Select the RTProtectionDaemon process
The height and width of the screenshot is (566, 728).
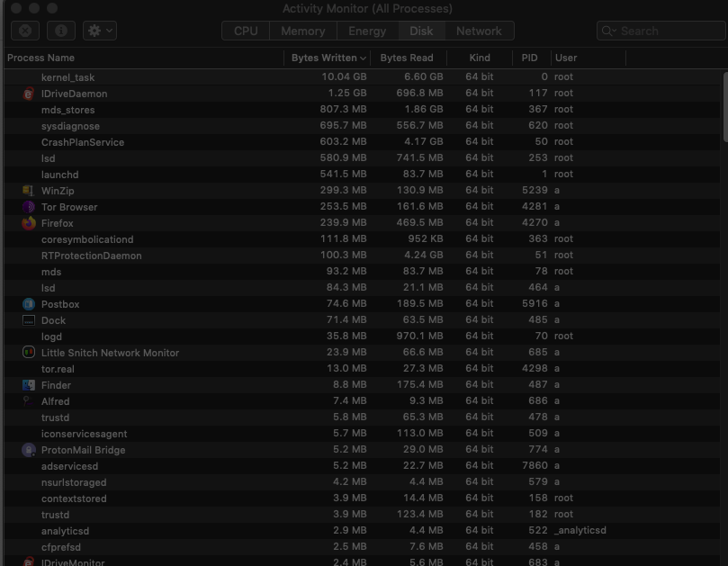pyautogui.click(x=362, y=256)
